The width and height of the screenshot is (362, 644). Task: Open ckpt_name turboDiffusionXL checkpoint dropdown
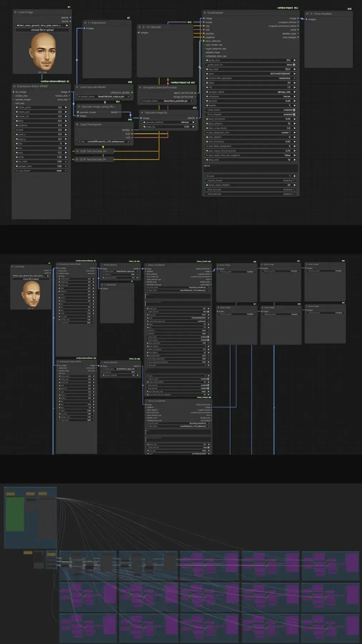point(104,142)
